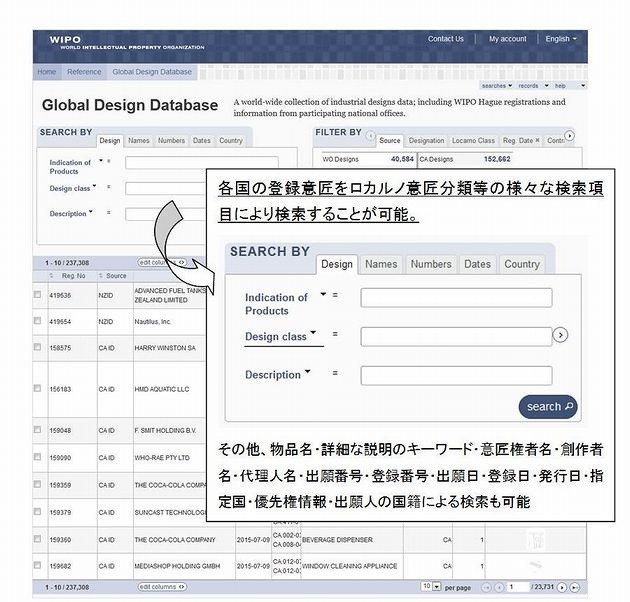
Task: Jump to the last results page arrow
Action: tap(575, 588)
